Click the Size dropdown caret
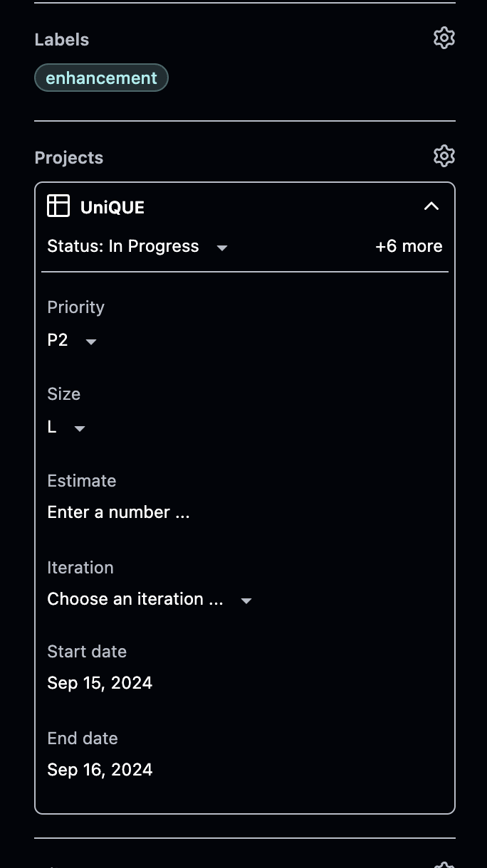The height and width of the screenshot is (868, 487). click(x=79, y=428)
